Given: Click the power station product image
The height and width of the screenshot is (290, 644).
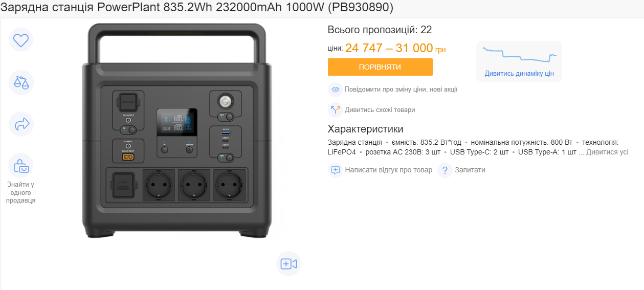Looking at the screenshot, I should [x=176, y=131].
